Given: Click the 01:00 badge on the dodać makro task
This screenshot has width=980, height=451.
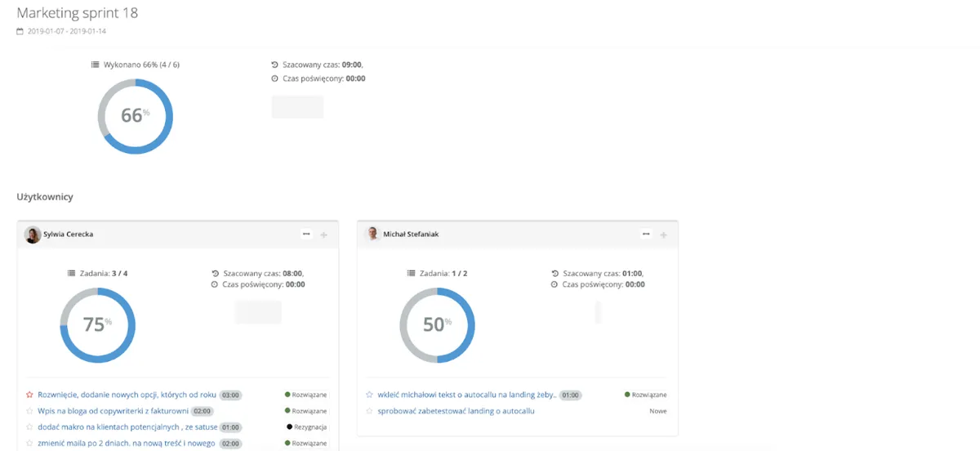Looking at the screenshot, I should pyautogui.click(x=230, y=427).
